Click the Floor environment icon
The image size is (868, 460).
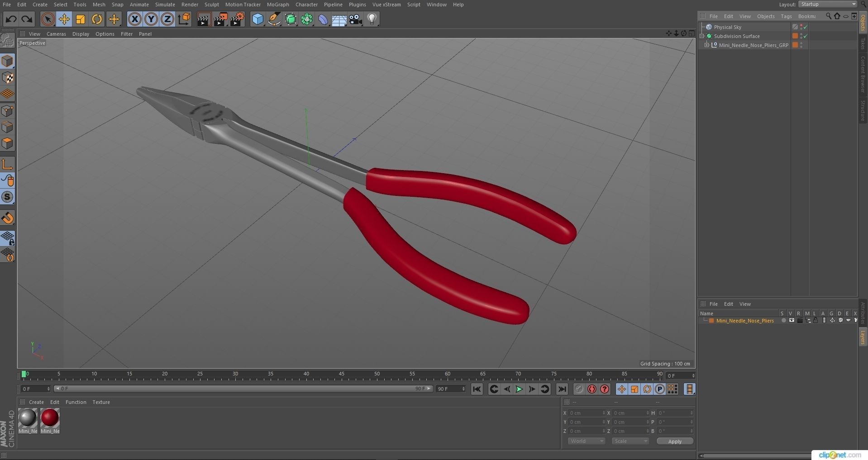(339, 19)
